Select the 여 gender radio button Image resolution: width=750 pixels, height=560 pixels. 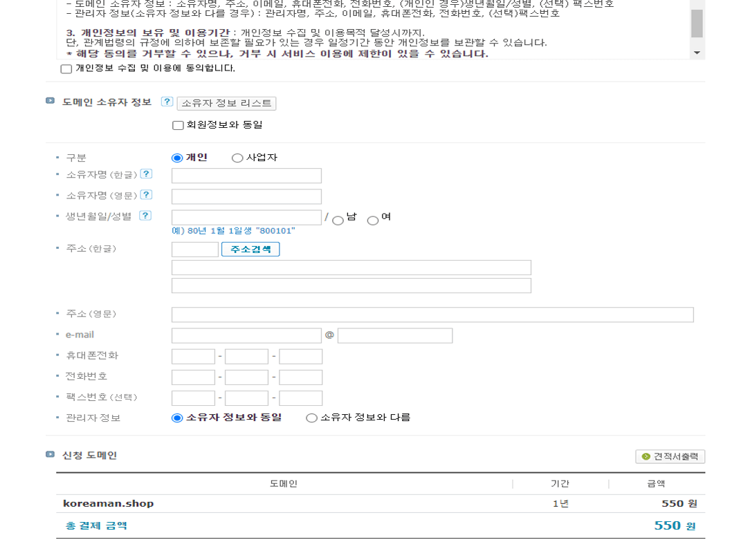coord(373,221)
